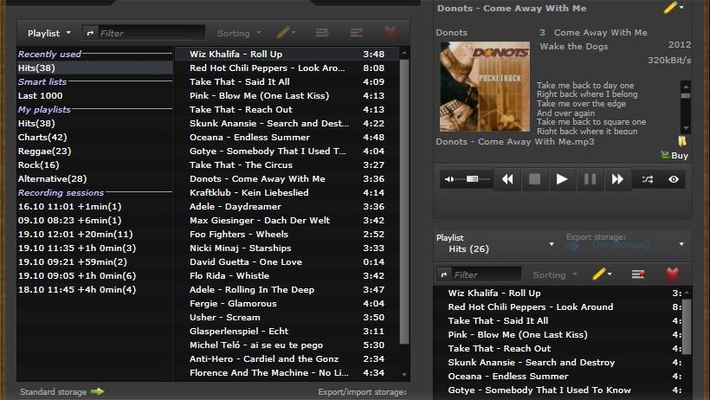Screen dimensions: 710x400
Task: Toggle shuffle mode
Action: 647,179
